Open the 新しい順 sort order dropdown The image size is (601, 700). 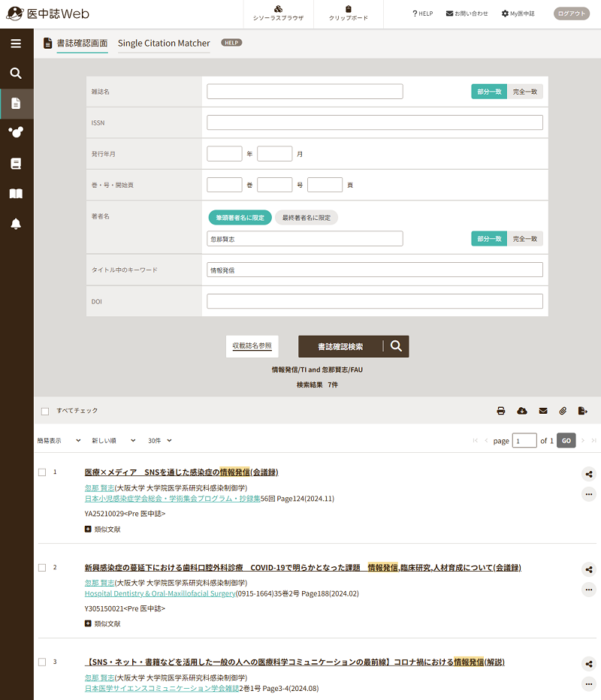pos(113,441)
